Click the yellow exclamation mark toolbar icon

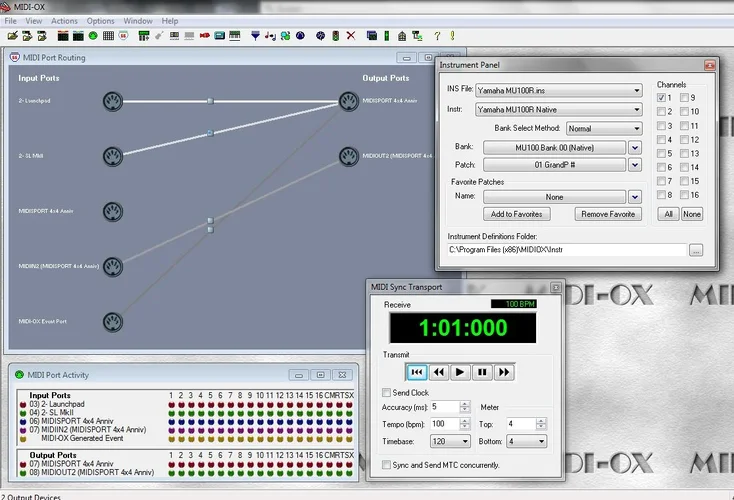(x=452, y=36)
